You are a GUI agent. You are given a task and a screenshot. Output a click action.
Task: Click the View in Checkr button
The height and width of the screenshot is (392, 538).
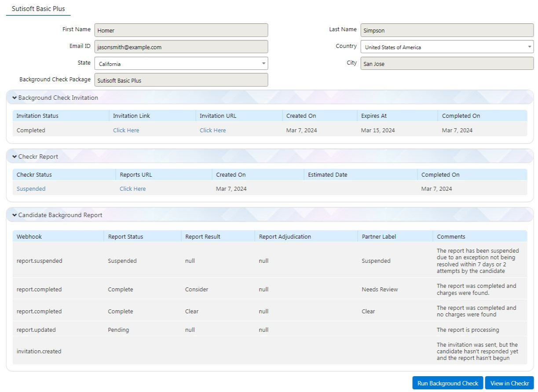coord(509,383)
